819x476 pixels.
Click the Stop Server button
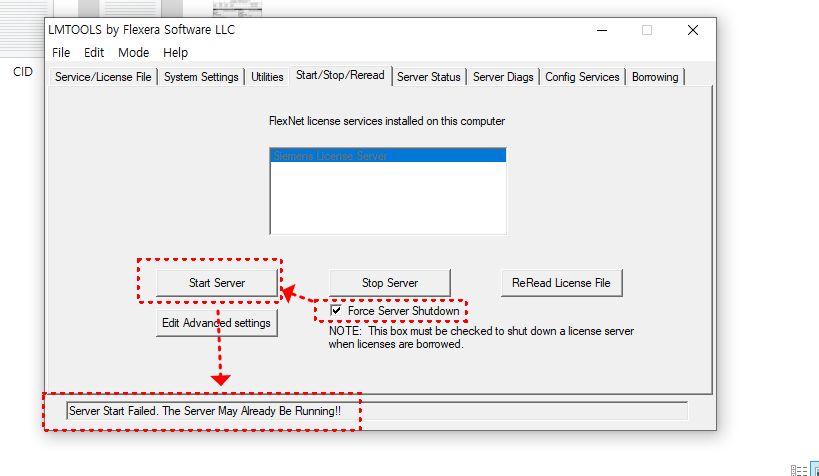(x=390, y=283)
